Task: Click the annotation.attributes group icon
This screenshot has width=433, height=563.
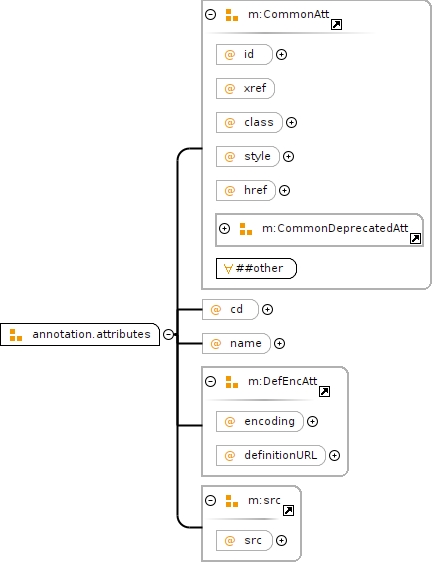Action: [16, 335]
